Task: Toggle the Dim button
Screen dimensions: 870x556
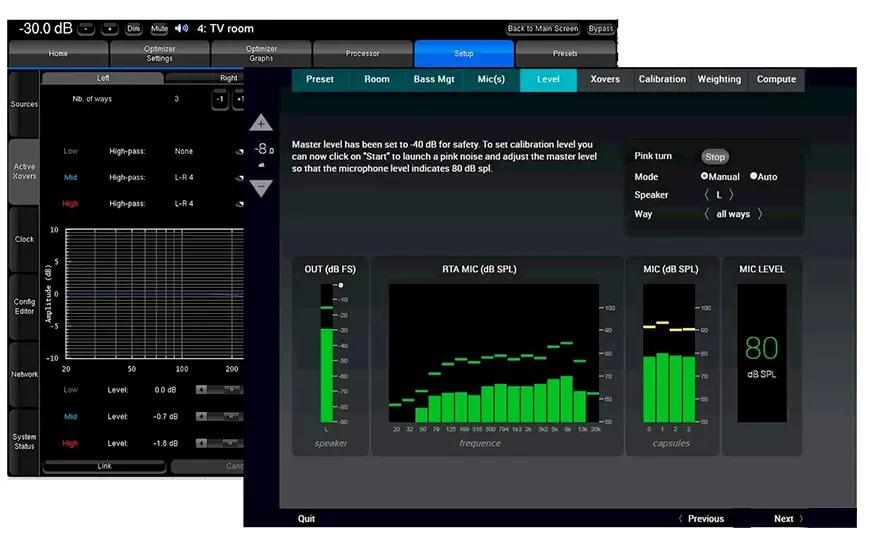Action: click(x=133, y=29)
